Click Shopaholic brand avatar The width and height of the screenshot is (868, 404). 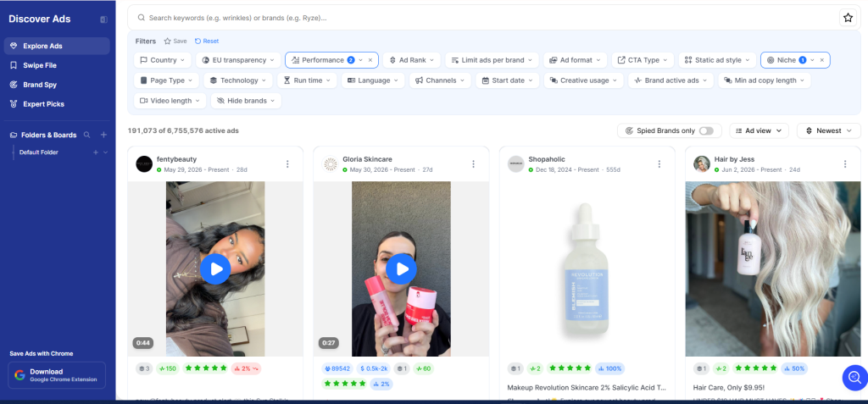tap(516, 163)
